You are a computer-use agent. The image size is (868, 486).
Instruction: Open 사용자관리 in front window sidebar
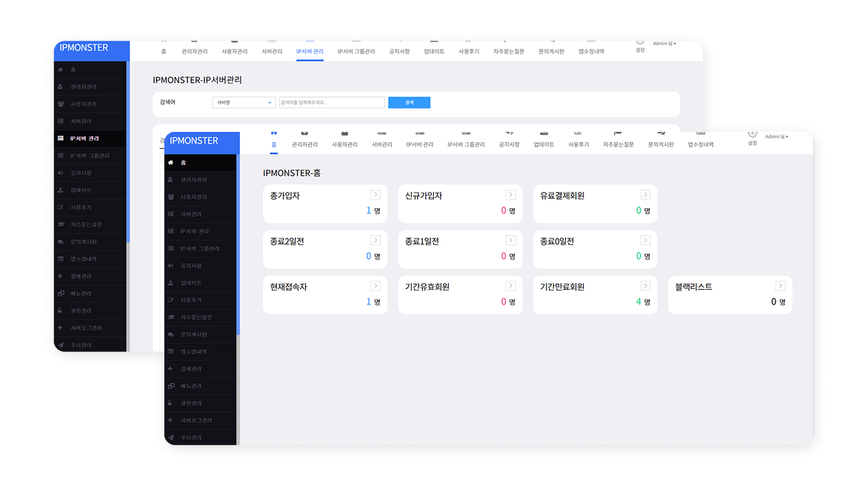[x=201, y=197]
